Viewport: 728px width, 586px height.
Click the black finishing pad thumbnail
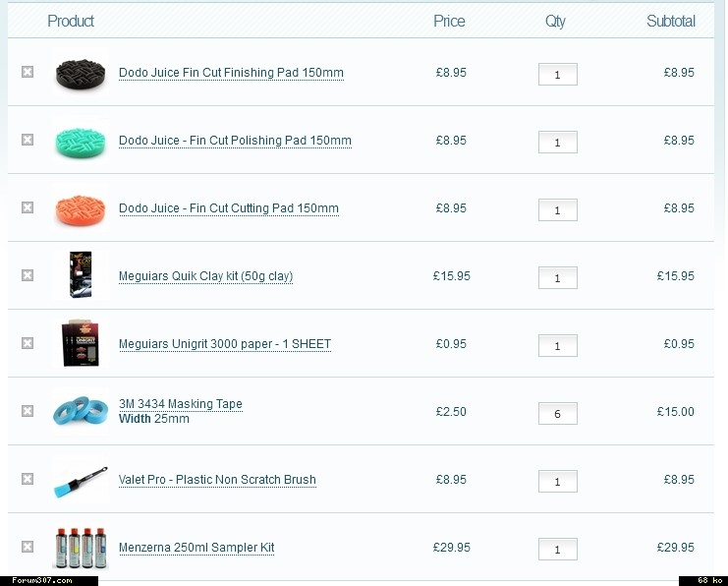[x=80, y=72]
